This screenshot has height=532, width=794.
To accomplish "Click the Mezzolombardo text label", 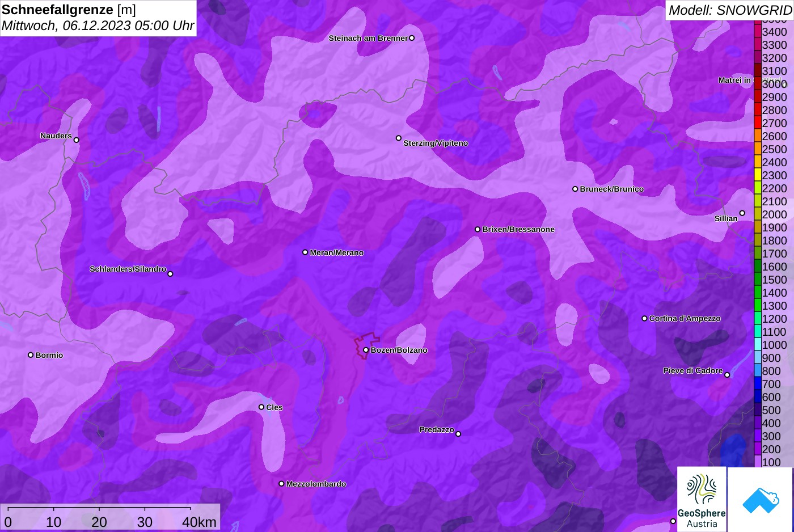I will [316, 484].
